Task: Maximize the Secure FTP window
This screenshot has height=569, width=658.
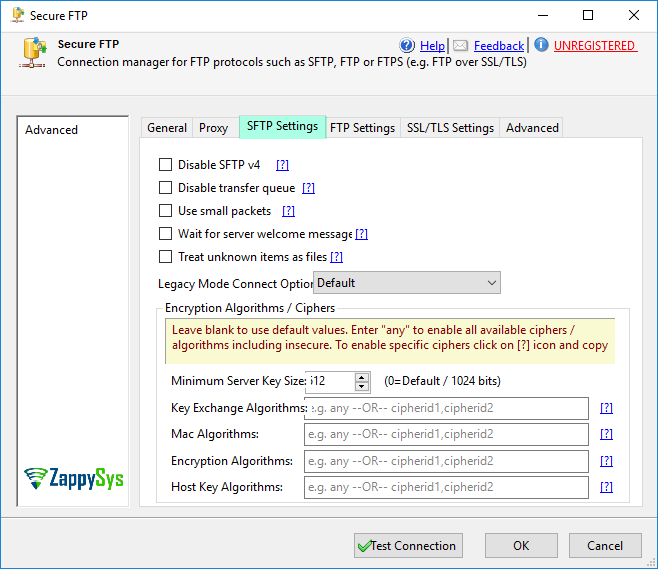Action: (x=588, y=16)
